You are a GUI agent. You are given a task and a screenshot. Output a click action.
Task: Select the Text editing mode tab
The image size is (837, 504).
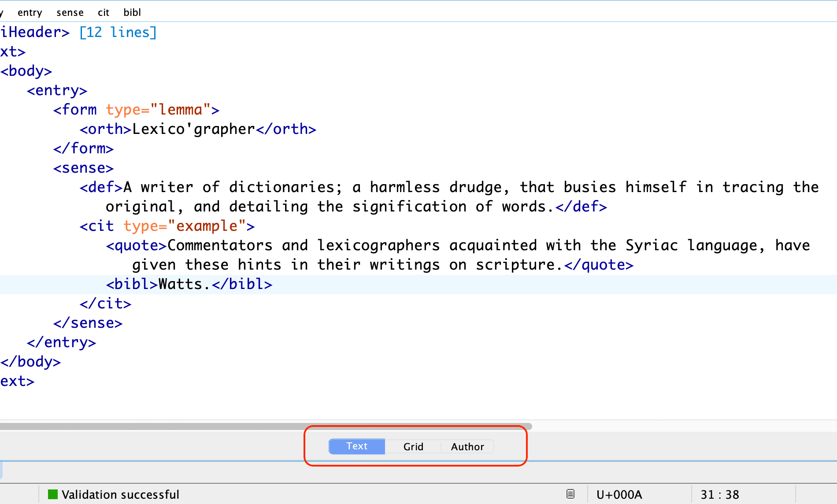tap(357, 446)
